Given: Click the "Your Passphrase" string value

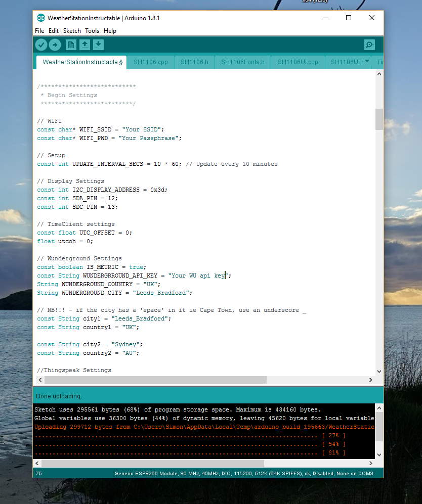Looking at the screenshot, I should pyautogui.click(x=149, y=138).
